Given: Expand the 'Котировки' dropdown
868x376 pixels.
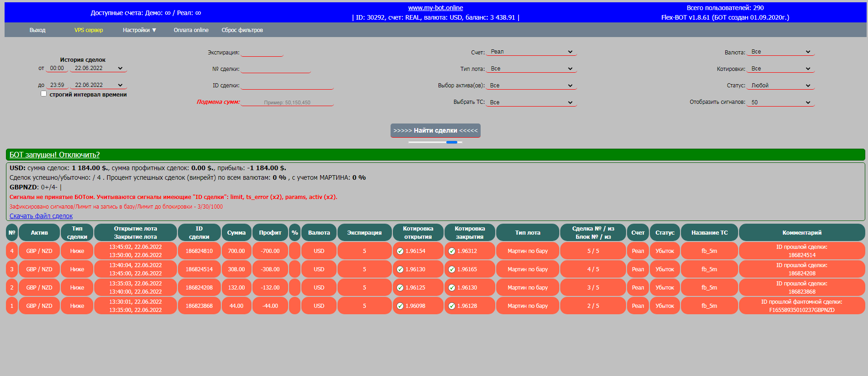Looking at the screenshot, I should pos(780,69).
